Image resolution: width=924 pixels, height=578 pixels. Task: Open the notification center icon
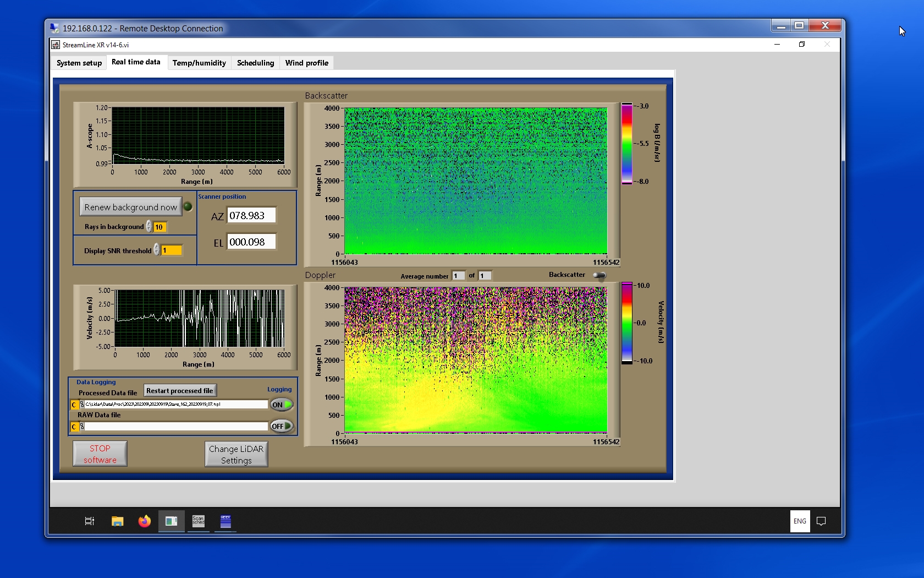(x=821, y=521)
